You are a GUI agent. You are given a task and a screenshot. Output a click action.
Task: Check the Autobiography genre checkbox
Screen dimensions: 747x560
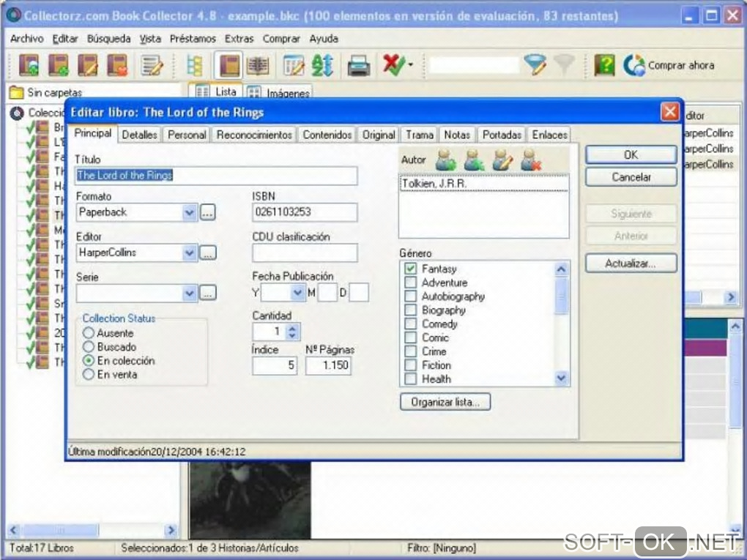(410, 296)
